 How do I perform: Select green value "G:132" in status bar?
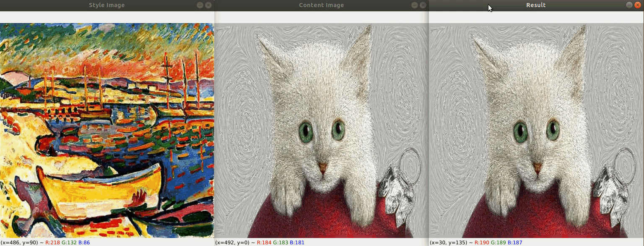pyautogui.click(x=69, y=243)
